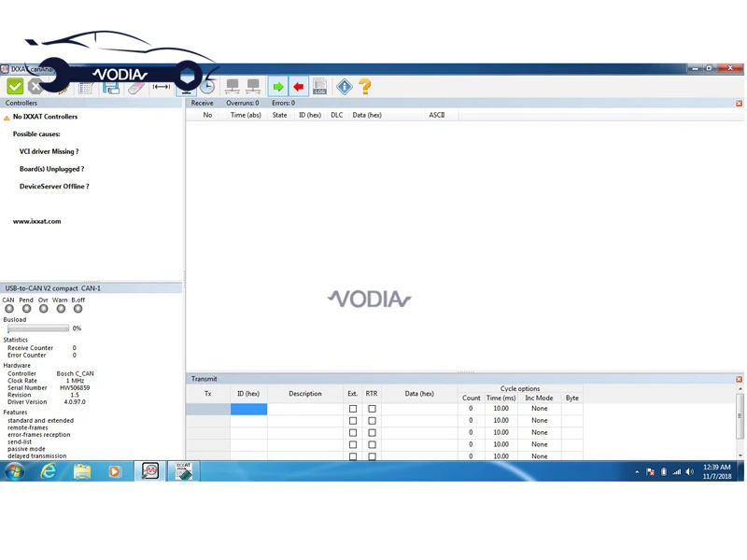Switch to canAnalyser taskbar button
The image size is (747, 560).
click(150, 470)
